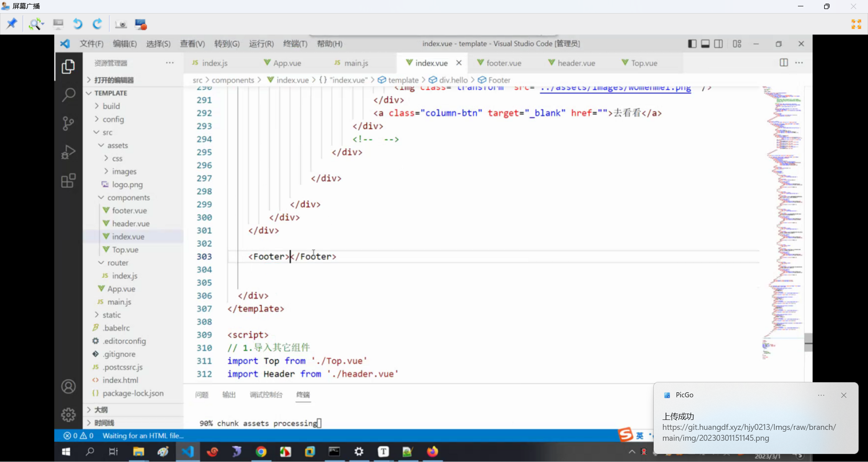Open the Manage gear in activity bar
The image size is (868, 462).
coord(68,414)
